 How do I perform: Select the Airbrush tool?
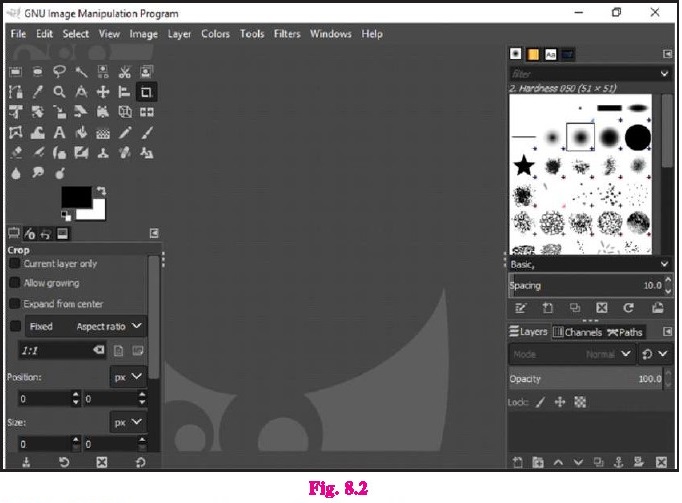coord(38,153)
